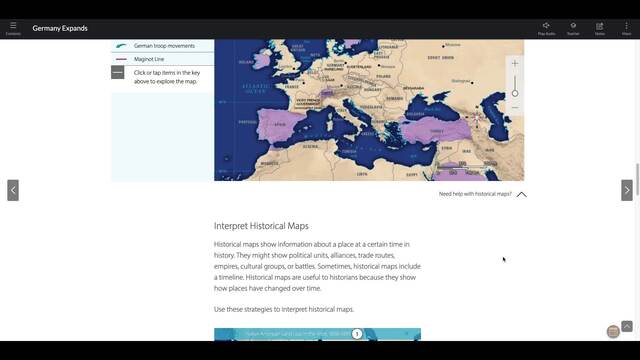Click the Play Audio speaker icon
Viewport: 640px width, 360px height.
coord(546,29)
